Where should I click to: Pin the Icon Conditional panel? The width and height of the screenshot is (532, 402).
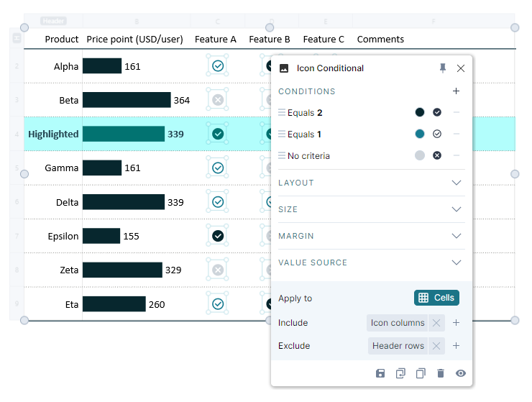(443, 68)
